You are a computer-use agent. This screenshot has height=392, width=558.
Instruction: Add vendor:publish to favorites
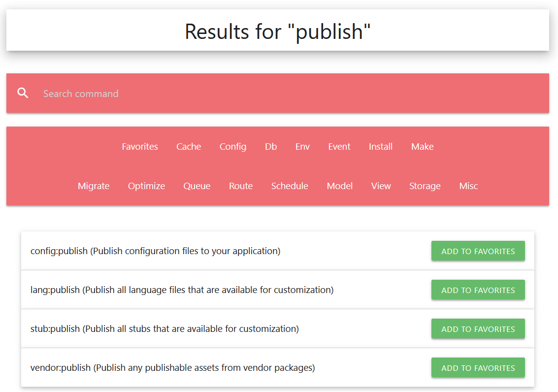(x=478, y=368)
